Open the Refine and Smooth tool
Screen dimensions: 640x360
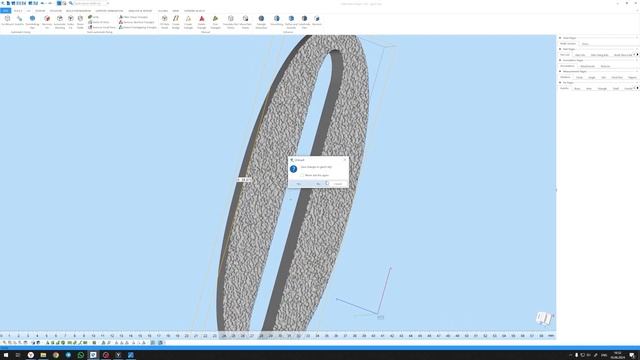click(x=291, y=22)
